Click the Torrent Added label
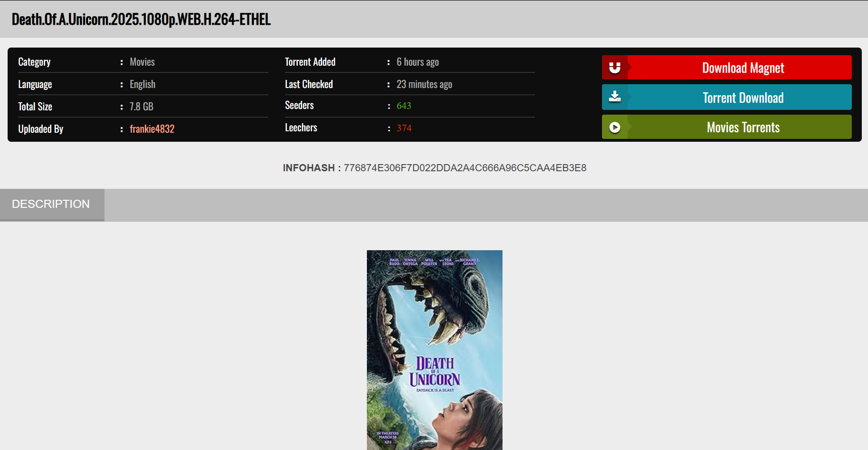The height and width of the screenshot is (450, 868). 310,62
